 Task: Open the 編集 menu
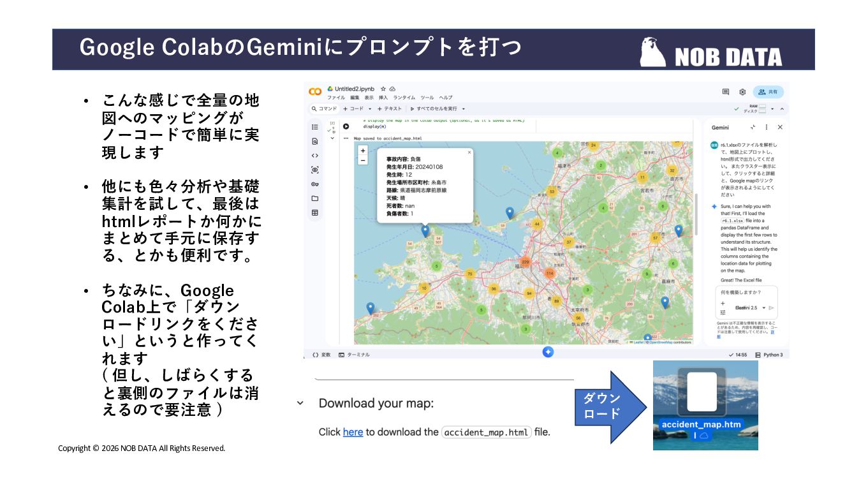pos(355,98)
